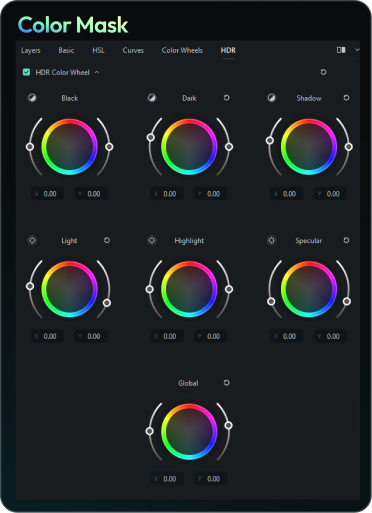Open the Color Wheels tab
The width and height of the screenshot is (372, 513).
182,50
